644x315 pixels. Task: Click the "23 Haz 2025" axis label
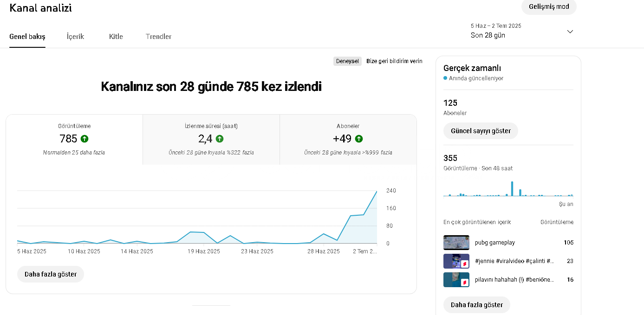coord(257,251)
